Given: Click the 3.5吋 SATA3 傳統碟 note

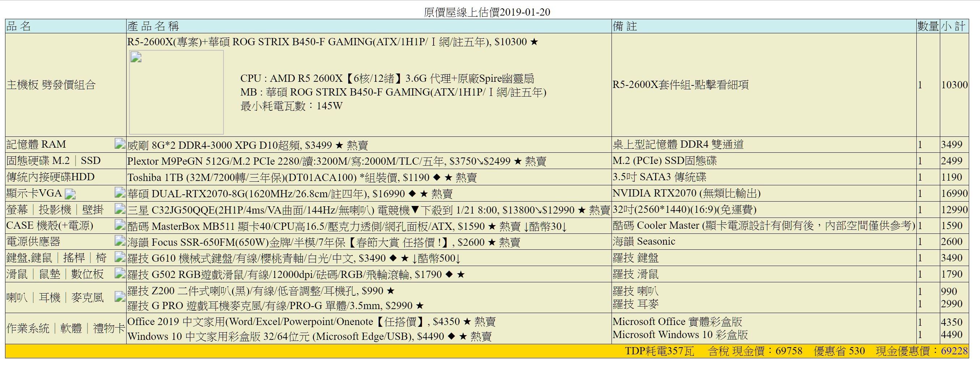Looking at the screenshot, I should tap(659, 177).
